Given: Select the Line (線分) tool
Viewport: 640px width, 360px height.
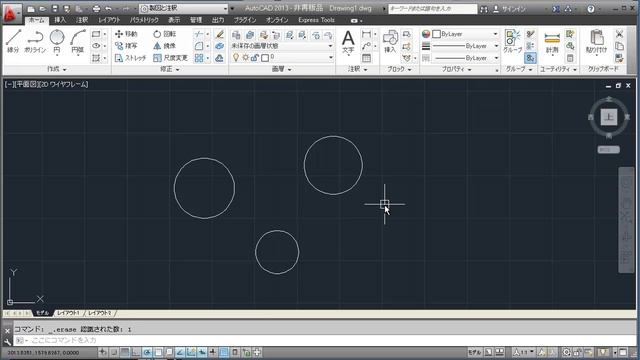Looking at the screenshot, I should [13, 41].
